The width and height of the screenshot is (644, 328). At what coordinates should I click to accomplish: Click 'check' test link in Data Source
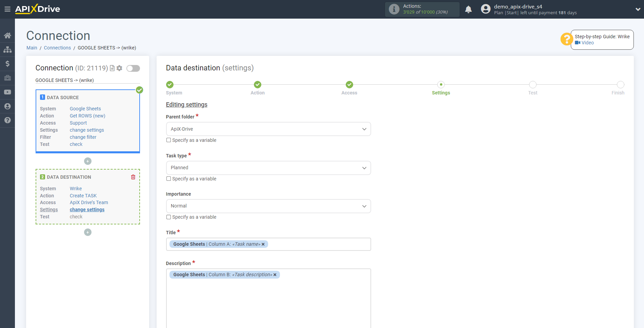(x=76, y=144)
